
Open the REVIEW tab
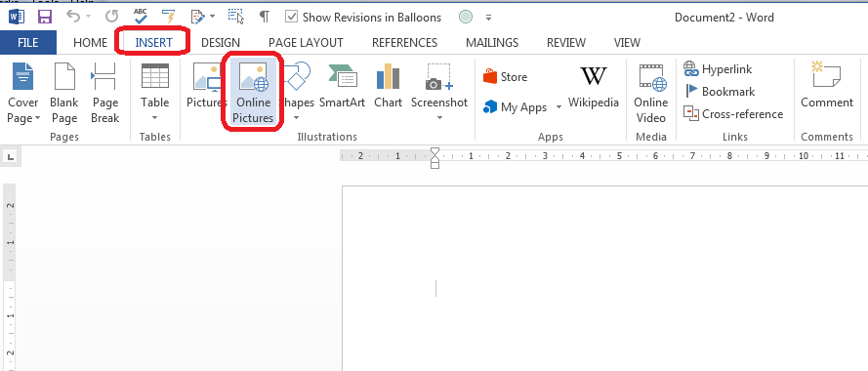tap(565, 43)
